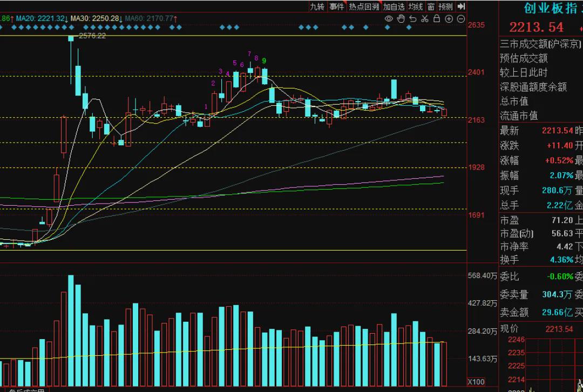This screenshot has width=583, height=392.
Task: Click the 窗 window button
Action: point(431,6)
